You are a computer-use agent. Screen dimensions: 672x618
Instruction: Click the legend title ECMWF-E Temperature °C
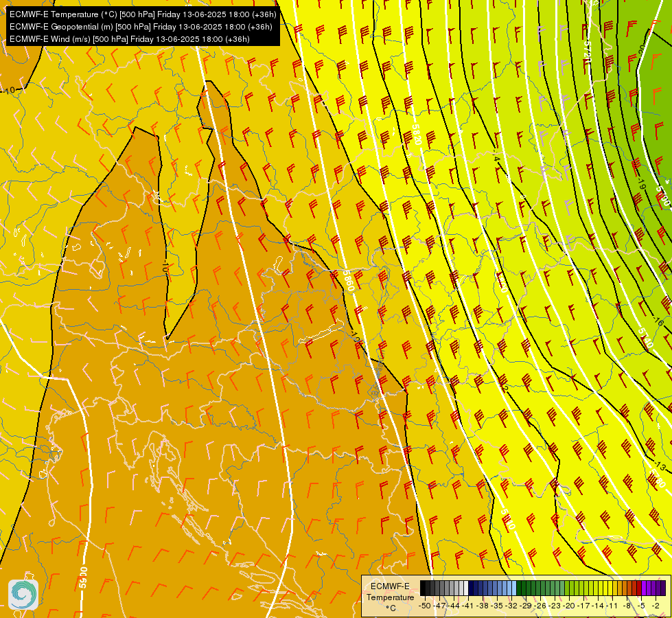391,597
